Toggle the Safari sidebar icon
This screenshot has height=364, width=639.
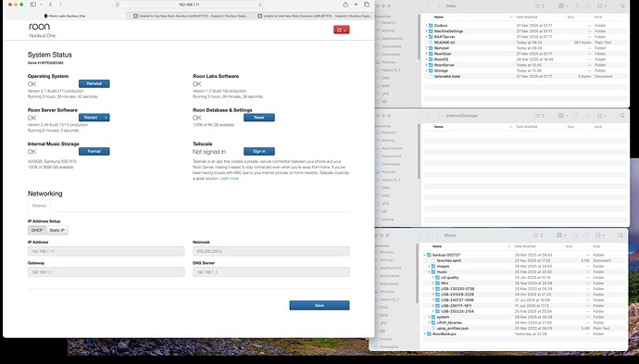(x=33, y=5)
